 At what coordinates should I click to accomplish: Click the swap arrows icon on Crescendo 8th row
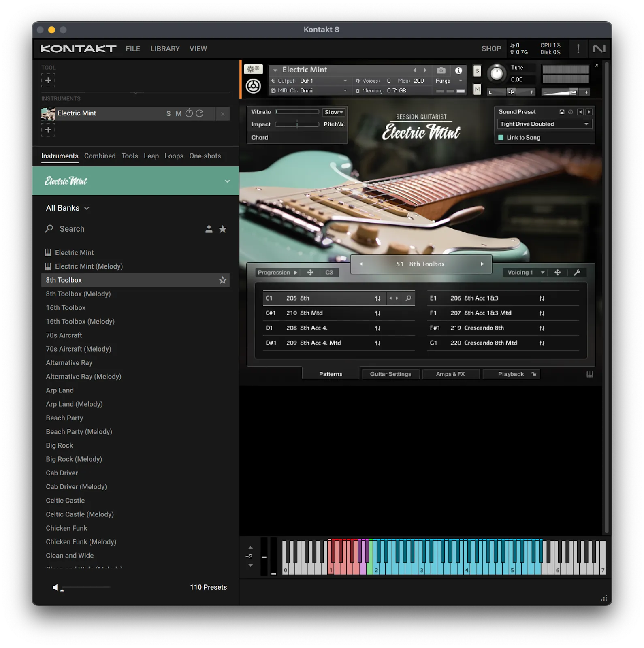click(542, 328)
